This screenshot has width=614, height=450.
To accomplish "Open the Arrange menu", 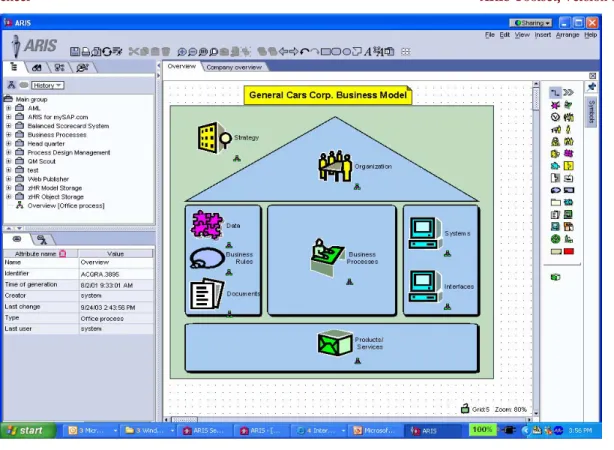I will pos(567,35).
